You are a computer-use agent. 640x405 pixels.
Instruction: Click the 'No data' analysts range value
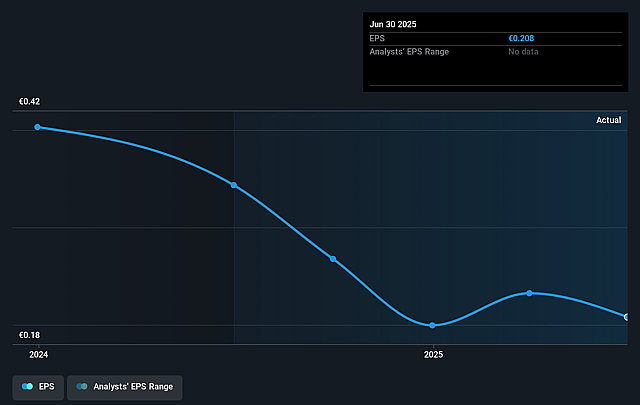523,52
